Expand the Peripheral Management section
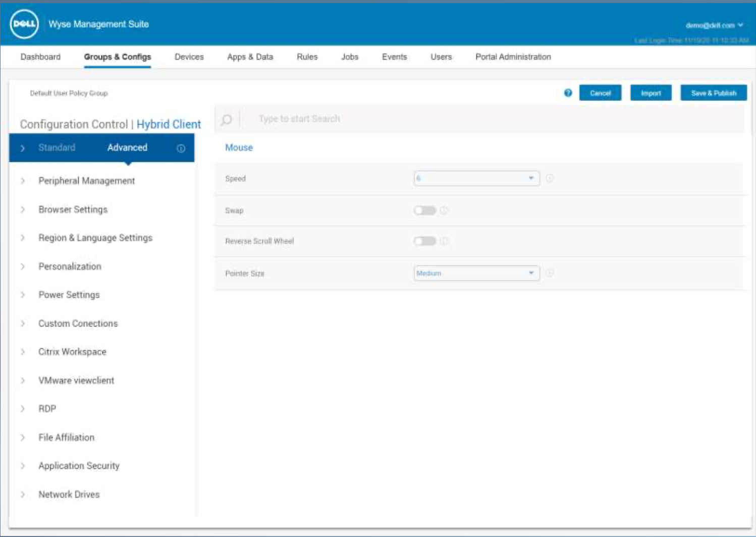 87,181
